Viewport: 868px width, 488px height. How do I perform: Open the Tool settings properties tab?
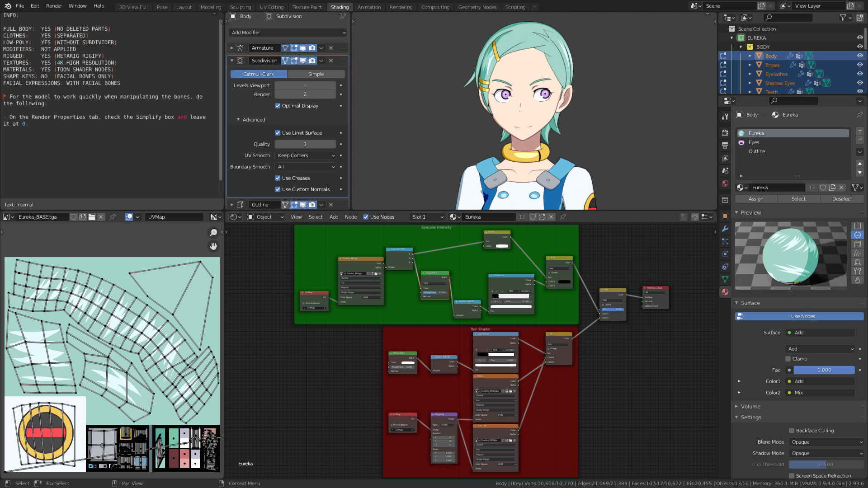click(725, 116)
